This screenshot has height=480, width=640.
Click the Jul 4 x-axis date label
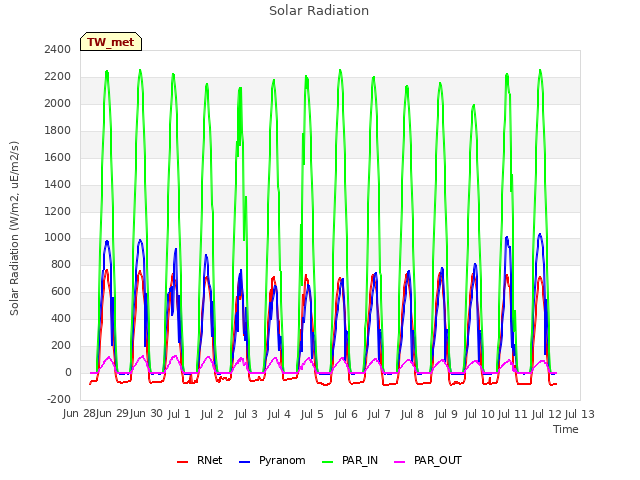pyautogui.click(x=279, y=414)
